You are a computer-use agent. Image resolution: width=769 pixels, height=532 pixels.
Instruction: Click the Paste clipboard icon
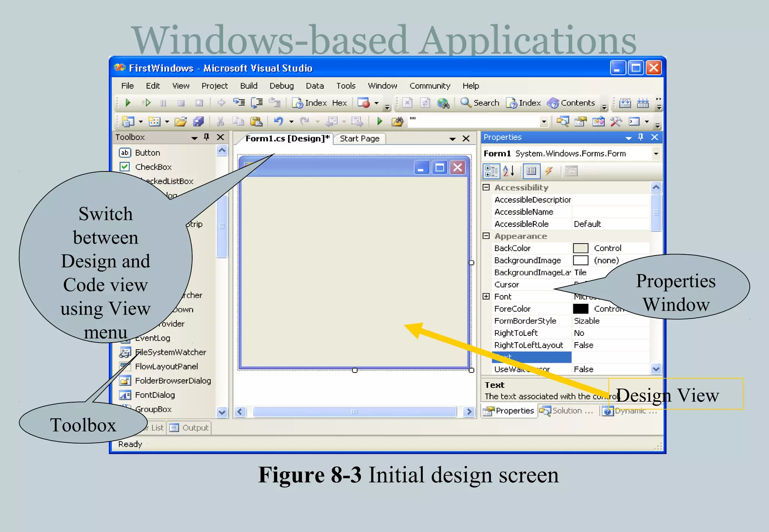(x=256, y=121)
